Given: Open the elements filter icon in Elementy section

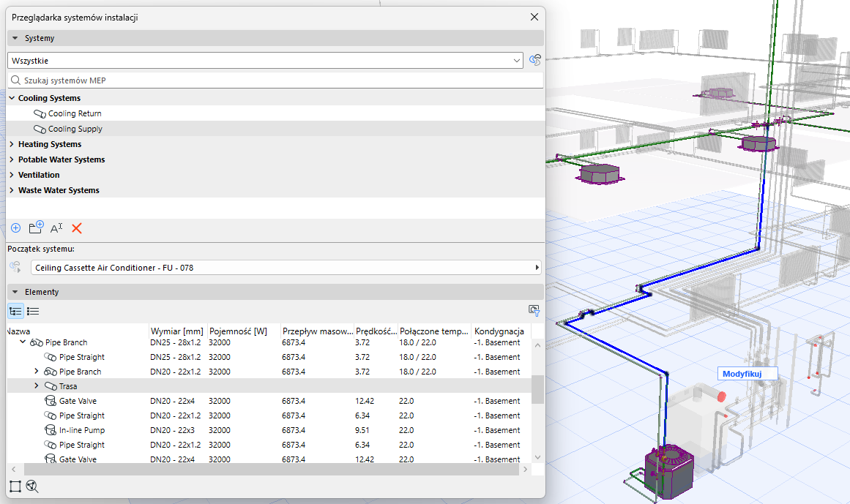Looking at the screenshot, I should coord(534,310).
